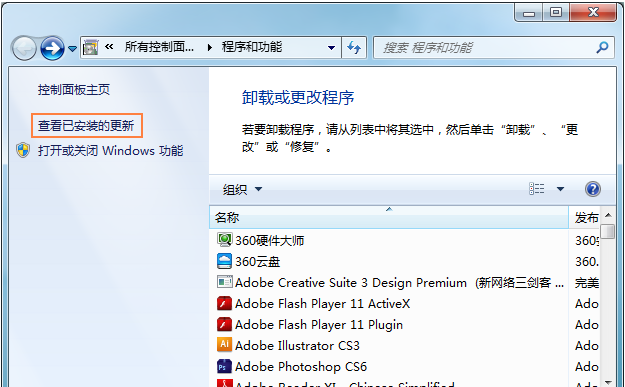The width and height of the screenshot is (625, 387).
Task: Open the recent pages dropdown beside Forward
Action: 72,49
